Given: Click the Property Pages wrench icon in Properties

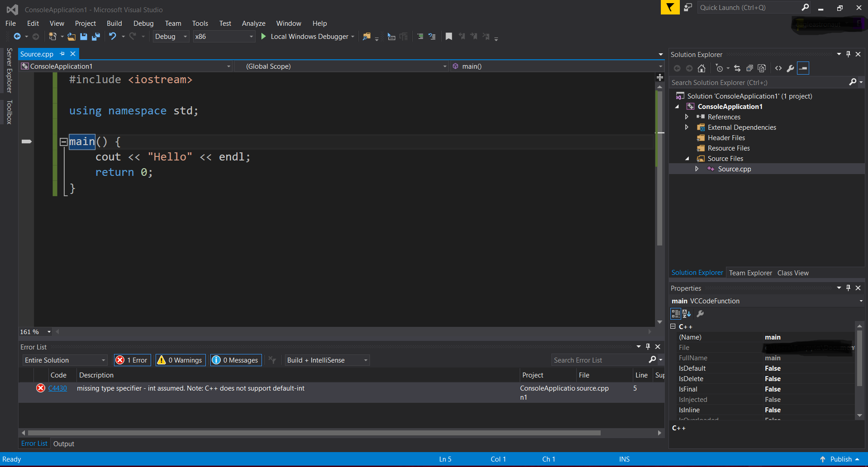Looking at the screenshot, I should (700, 314).
